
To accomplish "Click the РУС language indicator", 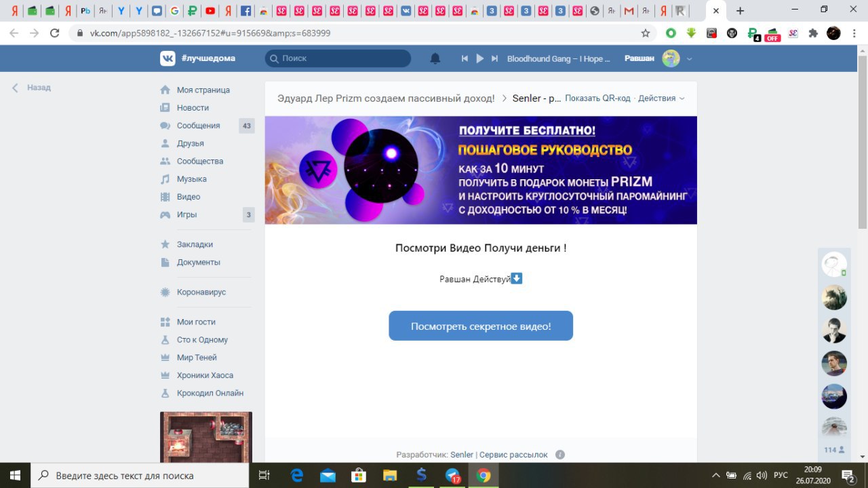I will coord(781,476).
